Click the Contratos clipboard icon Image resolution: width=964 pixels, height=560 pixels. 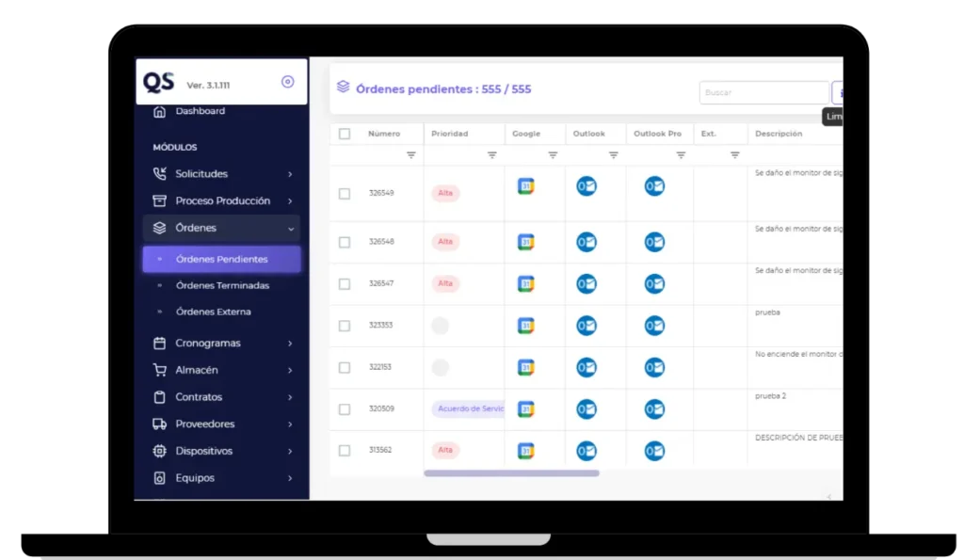tap(159, 397)
